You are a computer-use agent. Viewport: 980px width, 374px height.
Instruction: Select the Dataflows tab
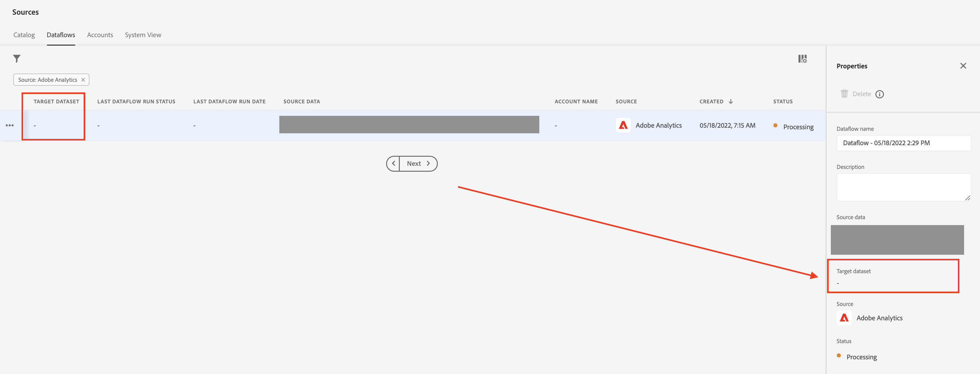pyautogui.click(x=61, y=35)
